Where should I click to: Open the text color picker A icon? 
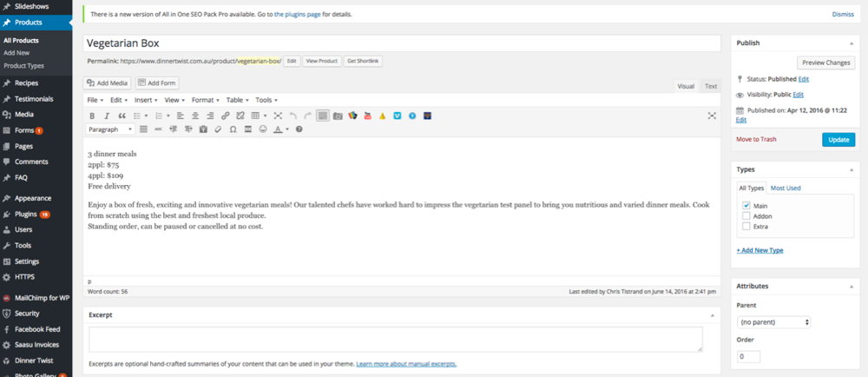[279, 129]
